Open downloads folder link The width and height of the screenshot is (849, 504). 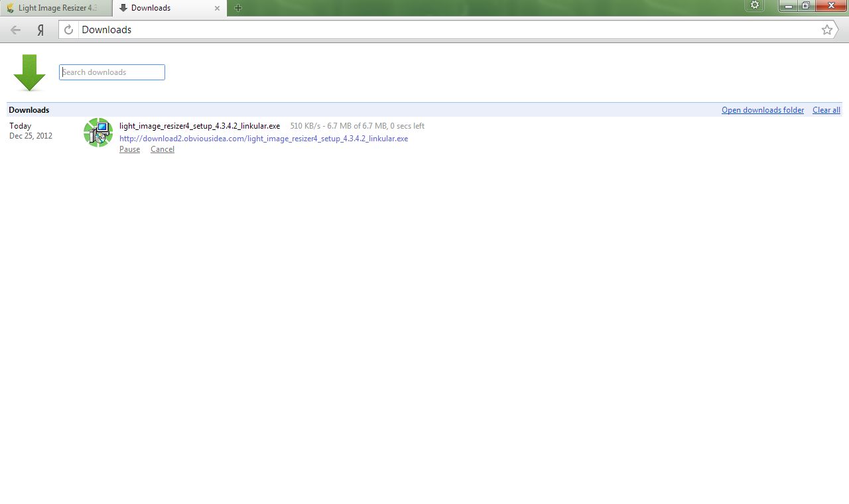(x=763, y=110)
